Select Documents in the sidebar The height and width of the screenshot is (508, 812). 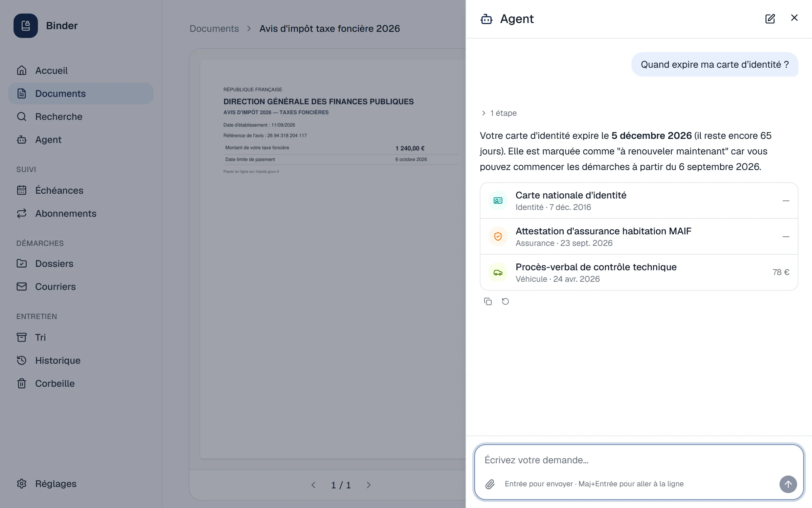pyautogui.click(x=81, y=93)
